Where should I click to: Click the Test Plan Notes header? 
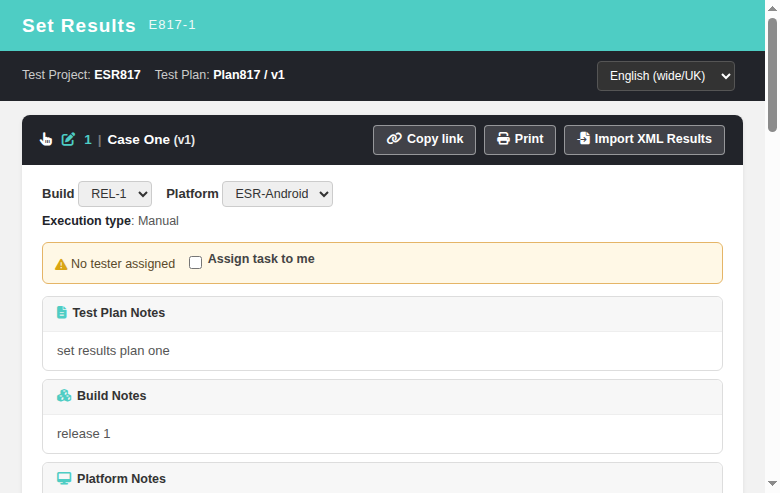point(382,314)
